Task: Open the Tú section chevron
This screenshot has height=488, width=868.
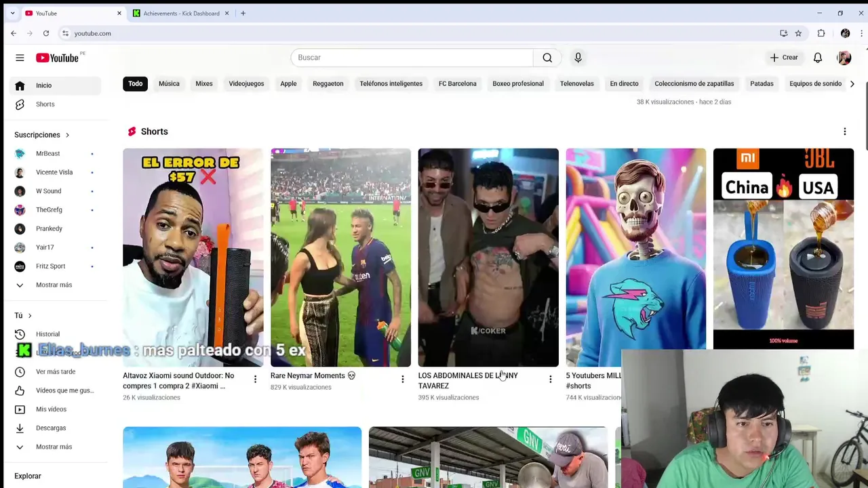Action: point(29,315)
